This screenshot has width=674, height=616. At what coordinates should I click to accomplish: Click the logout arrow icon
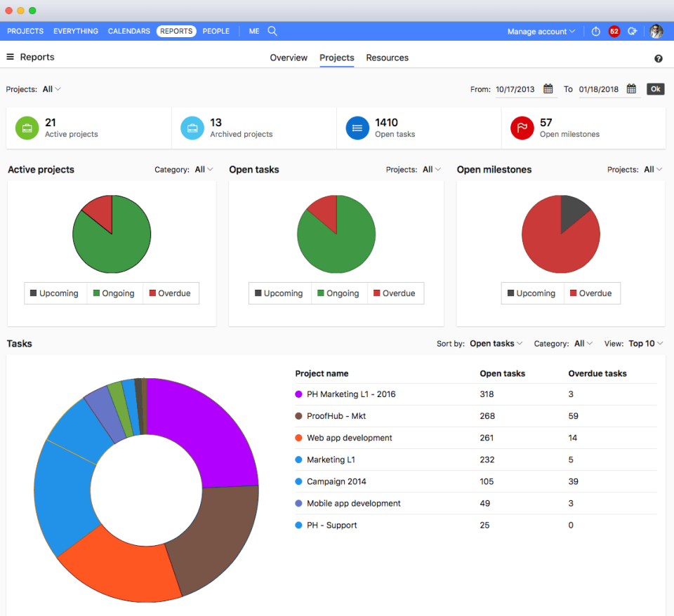click(632, 31)
